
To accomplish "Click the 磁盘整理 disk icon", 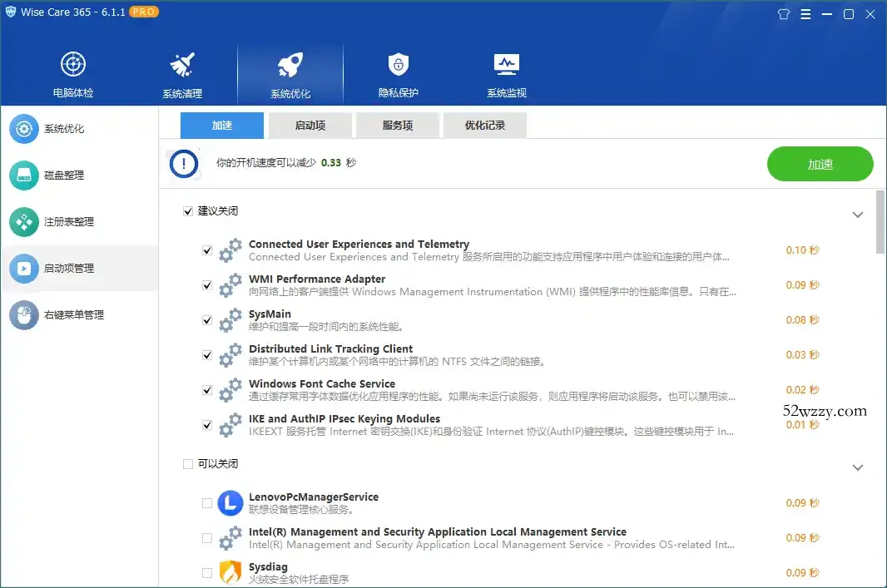I will point(24,175).
